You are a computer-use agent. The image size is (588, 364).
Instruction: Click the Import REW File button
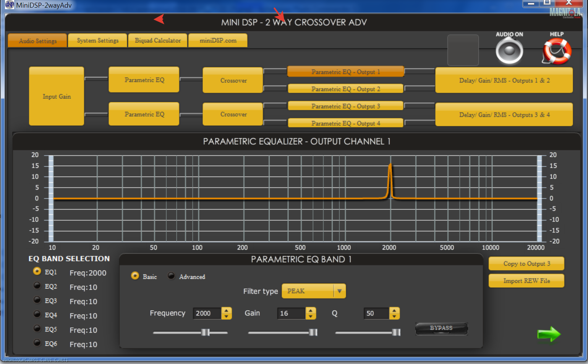526,281
